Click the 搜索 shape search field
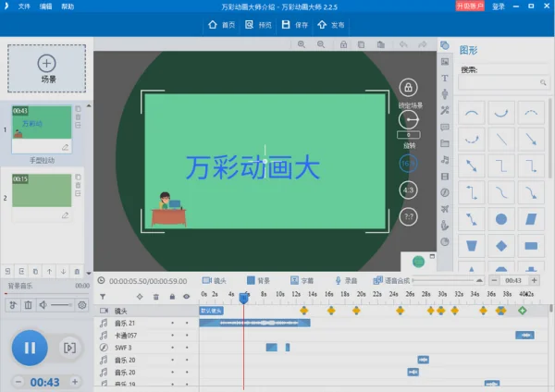This screenshot has width=555, height=392. pos(503,82)
